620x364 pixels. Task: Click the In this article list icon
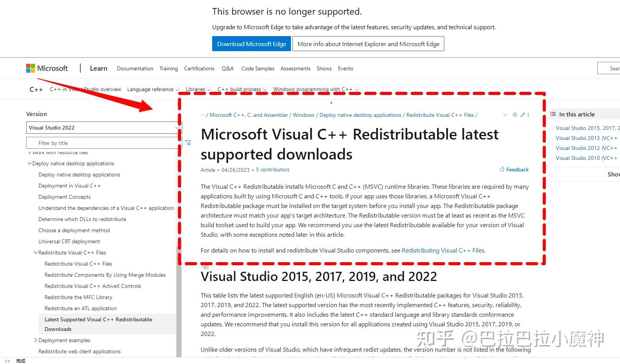553,114
